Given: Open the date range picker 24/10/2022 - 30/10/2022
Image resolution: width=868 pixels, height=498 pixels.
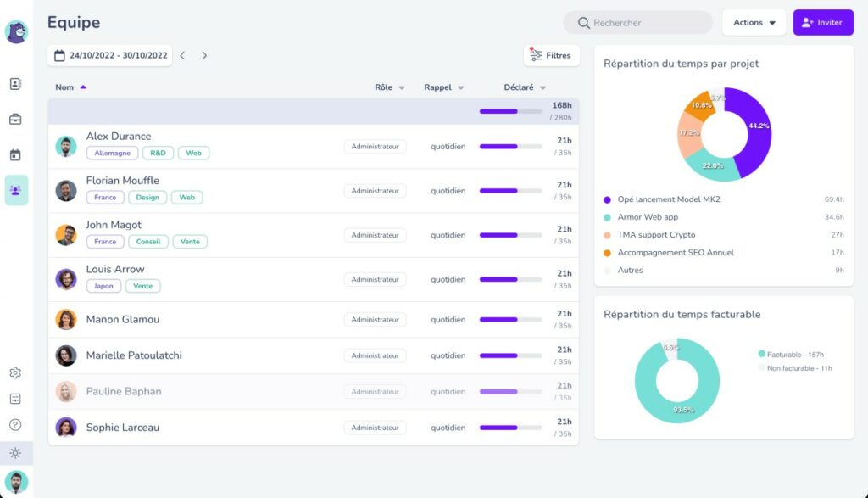Looking at the screenshot, I should click(110, 56).
